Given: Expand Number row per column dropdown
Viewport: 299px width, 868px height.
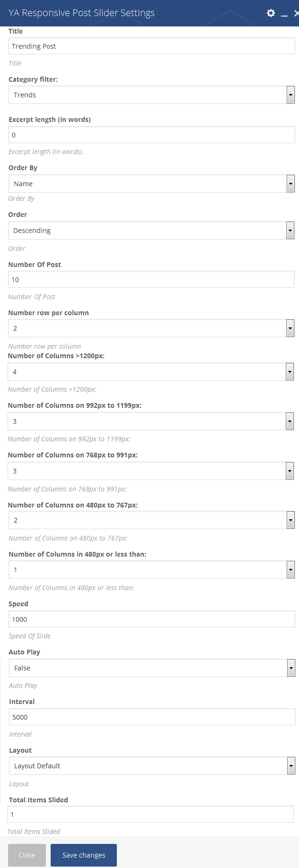Looking at the screenshot, I should pos(151,328).
